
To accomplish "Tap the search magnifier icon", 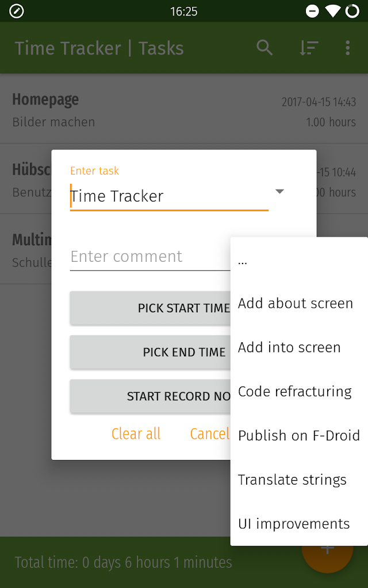I will click(264, 48).
